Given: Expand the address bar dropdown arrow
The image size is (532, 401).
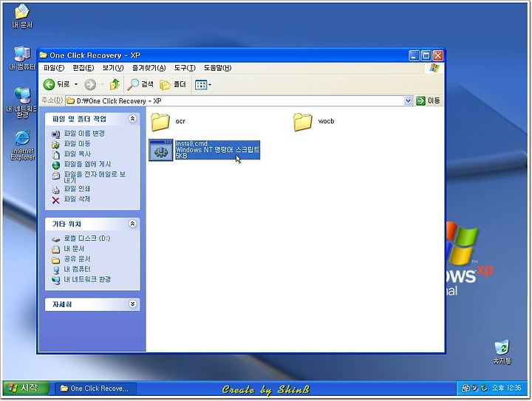Looking at the screenshot, I should [408, 100].
